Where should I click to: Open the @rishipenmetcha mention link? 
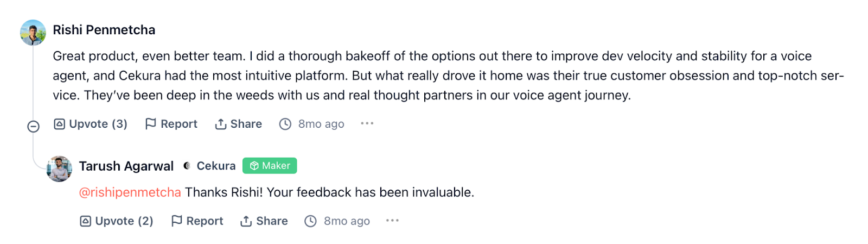[x=130, y=192]
